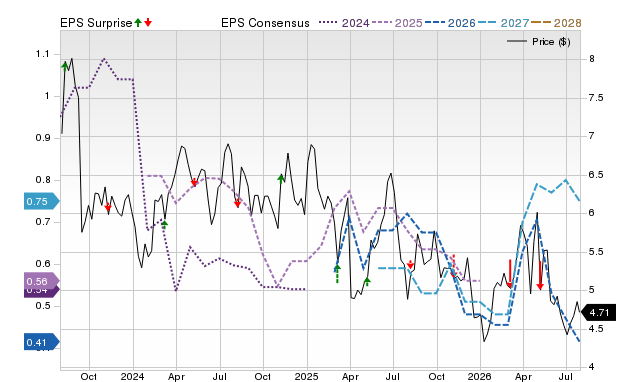Click the dashed red surprise arrow in November 2025
Image resolution: width=640 pixels, height=382 pixels.
coord(453,266)
